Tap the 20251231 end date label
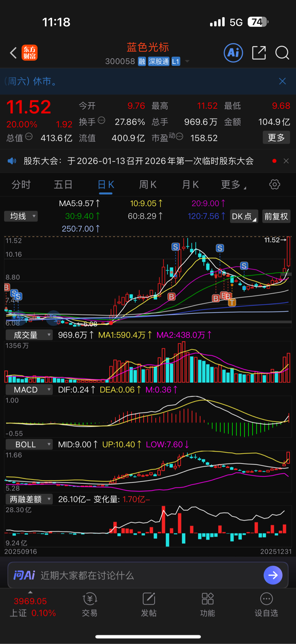296x644 pixels. point(276,551)
